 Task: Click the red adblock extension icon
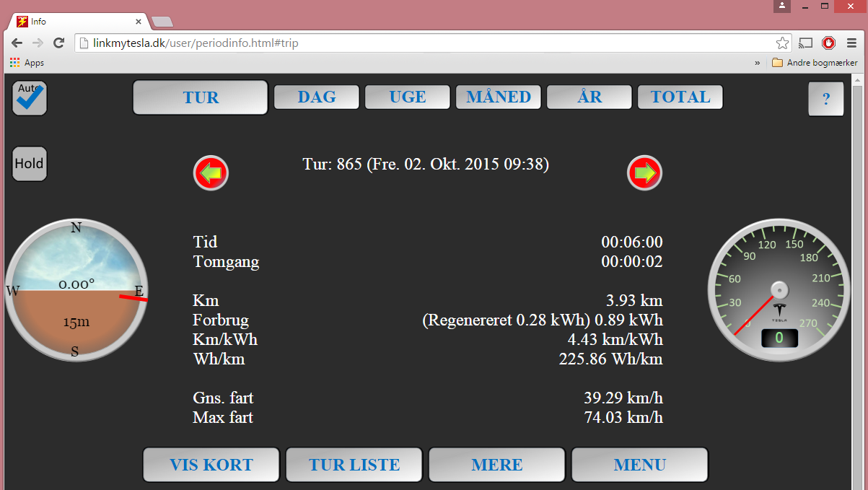pos(828,43)
